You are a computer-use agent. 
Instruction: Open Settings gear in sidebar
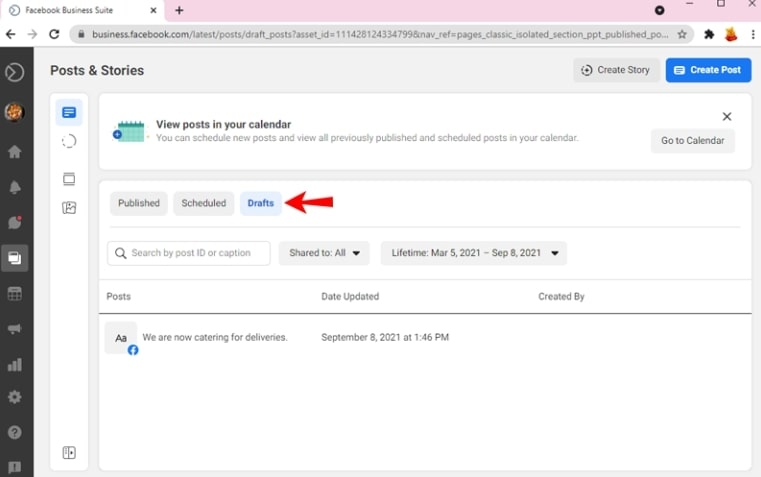(15, 397)
